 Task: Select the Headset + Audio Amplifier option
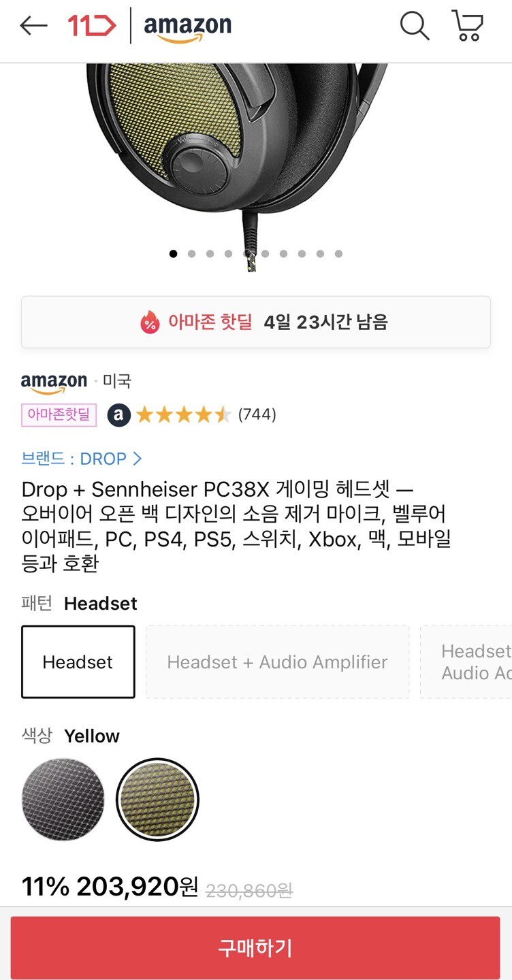276,661
